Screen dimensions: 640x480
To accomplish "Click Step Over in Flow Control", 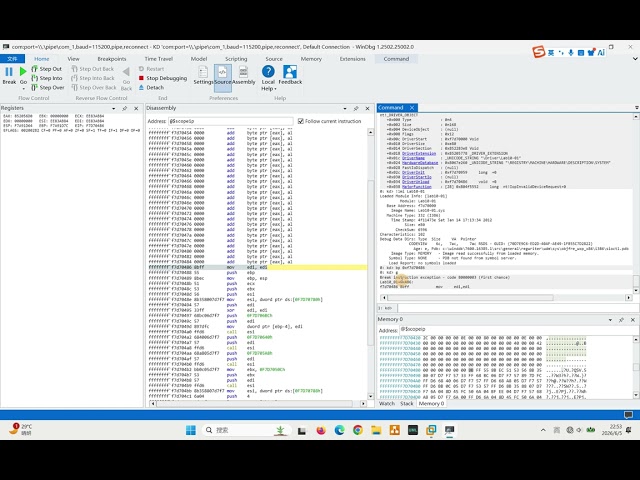I will [x=47, y=87].
